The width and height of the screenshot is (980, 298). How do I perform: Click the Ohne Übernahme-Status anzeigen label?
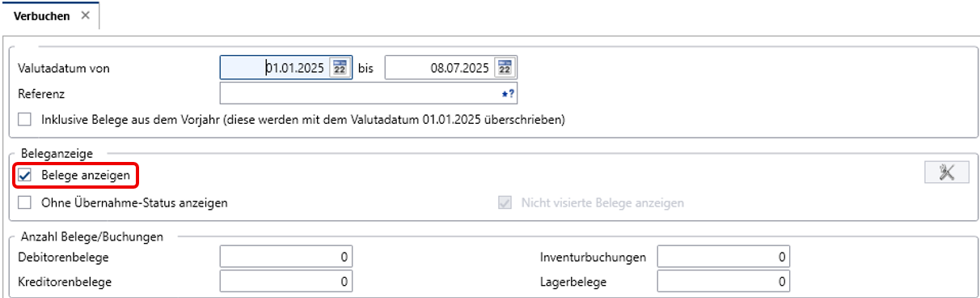[134, 202]
